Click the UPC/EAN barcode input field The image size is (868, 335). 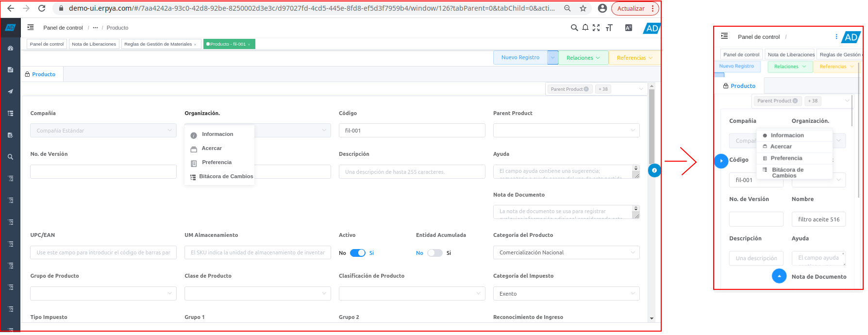pos(103,252)
